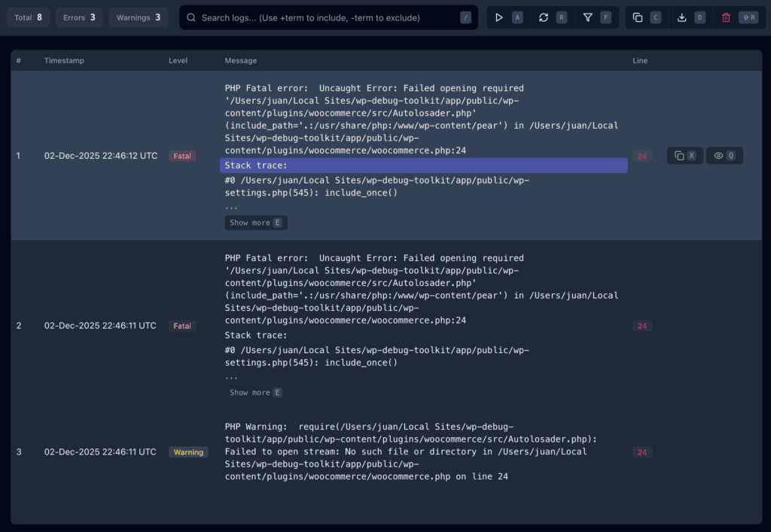Click line number 24 badge on row 3
Image resolution: width=771 pixels, height=532 pixels.
[641, 452]
